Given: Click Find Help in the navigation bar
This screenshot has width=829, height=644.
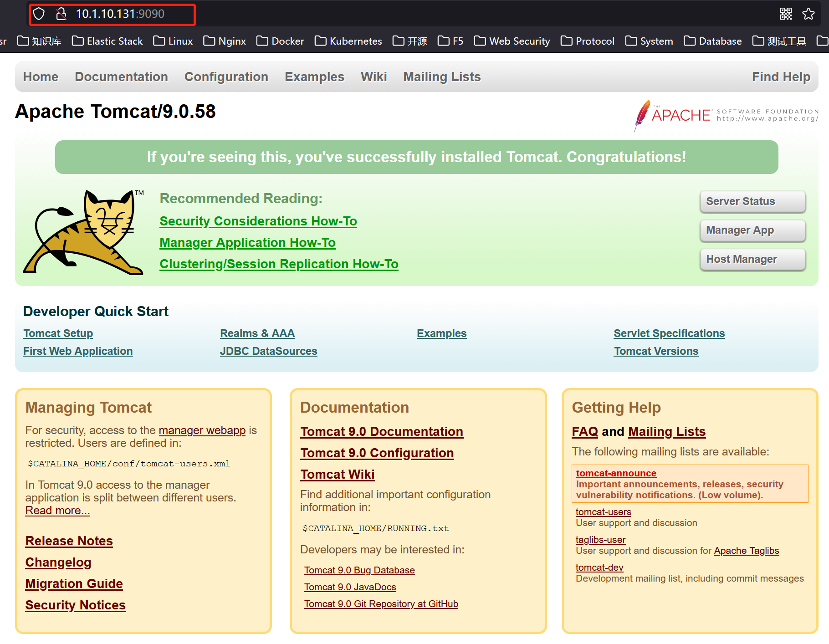Looking at the screenshot, I should [x=781, y=77].
